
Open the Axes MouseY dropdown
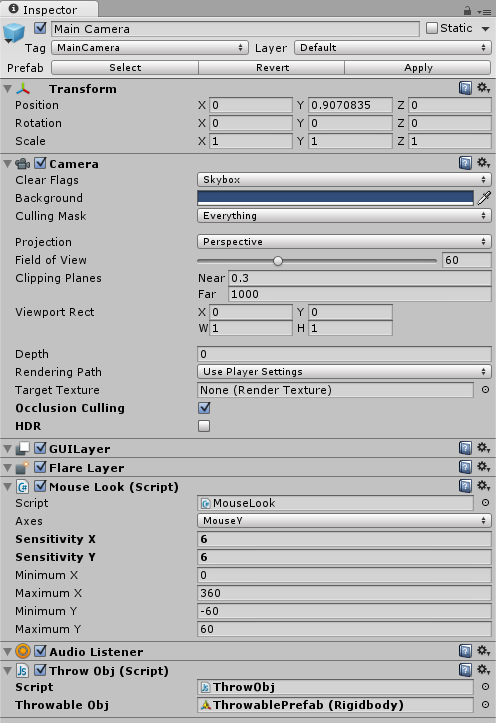(x=344, y=521)
